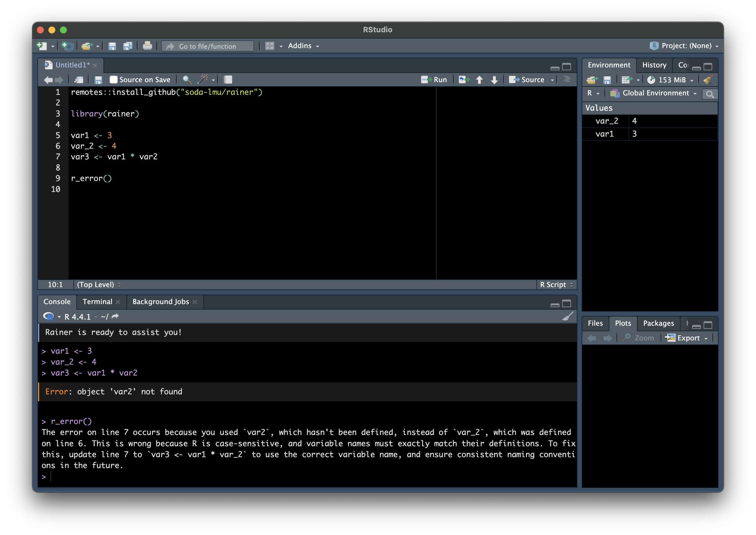Clear environment objects with broom icon
This screenshot has height=535, width=756.
(x=708, y=80)
